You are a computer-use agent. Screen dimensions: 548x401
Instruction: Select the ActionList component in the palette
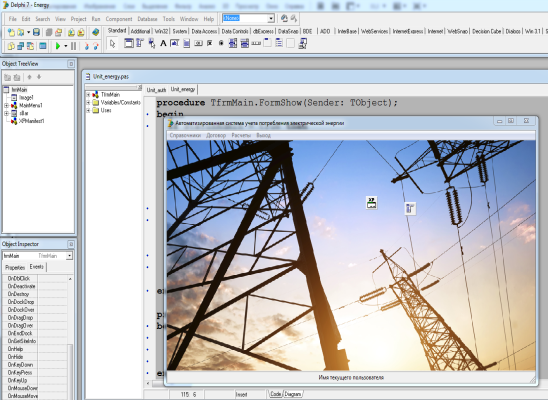click(303, 43)
